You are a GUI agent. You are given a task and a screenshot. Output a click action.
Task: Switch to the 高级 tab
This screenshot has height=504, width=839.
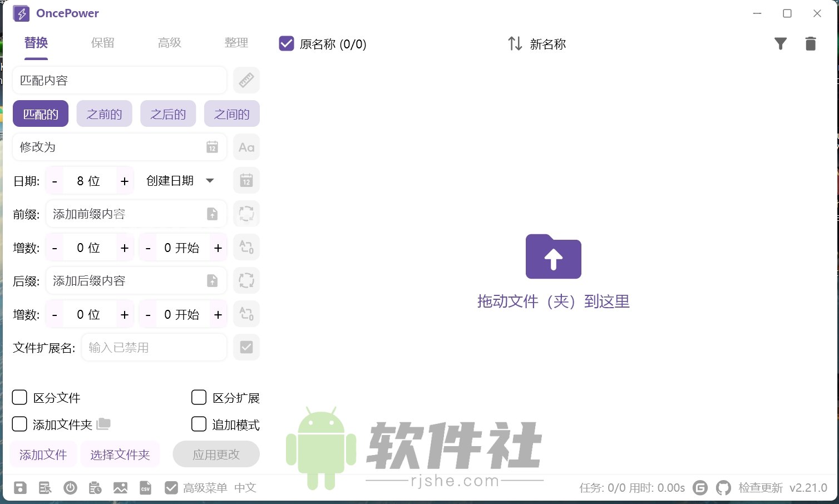[x=170, y=43]
